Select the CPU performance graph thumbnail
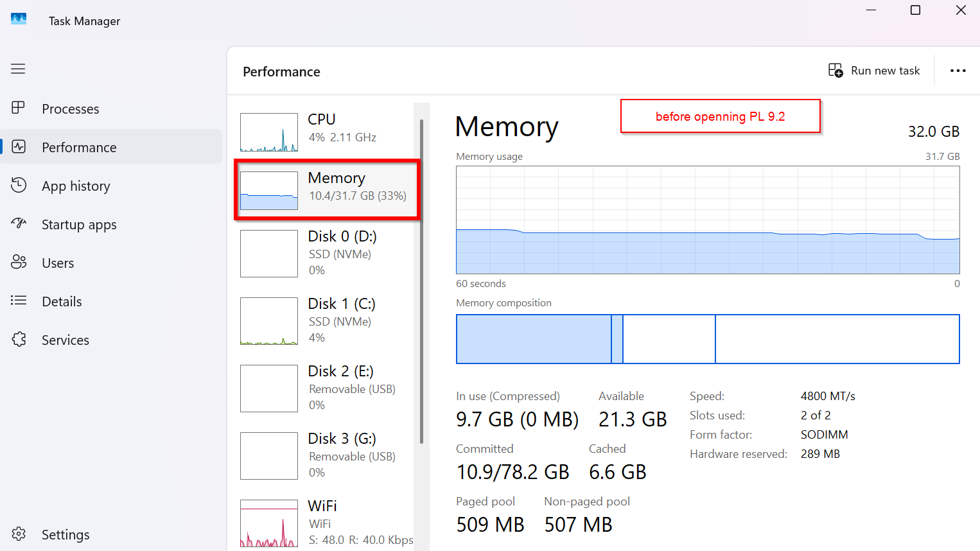980x551 pixels. point(268,132)
